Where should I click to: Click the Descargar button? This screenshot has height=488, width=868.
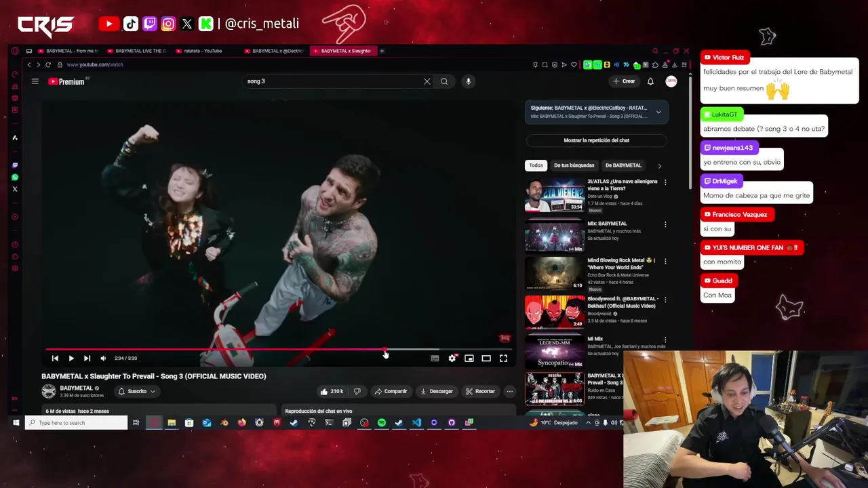(x=437, y=391)
